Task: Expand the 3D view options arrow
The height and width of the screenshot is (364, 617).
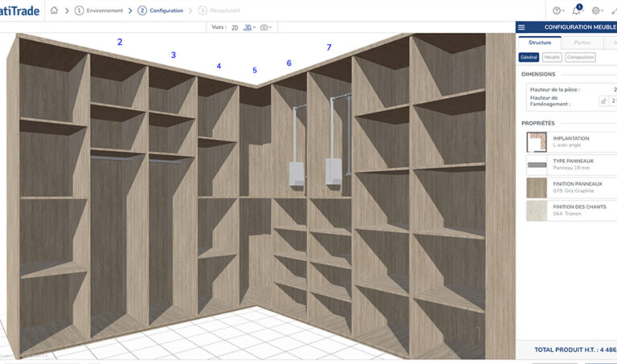Action: pyautogui.click(x=254, y=27)
